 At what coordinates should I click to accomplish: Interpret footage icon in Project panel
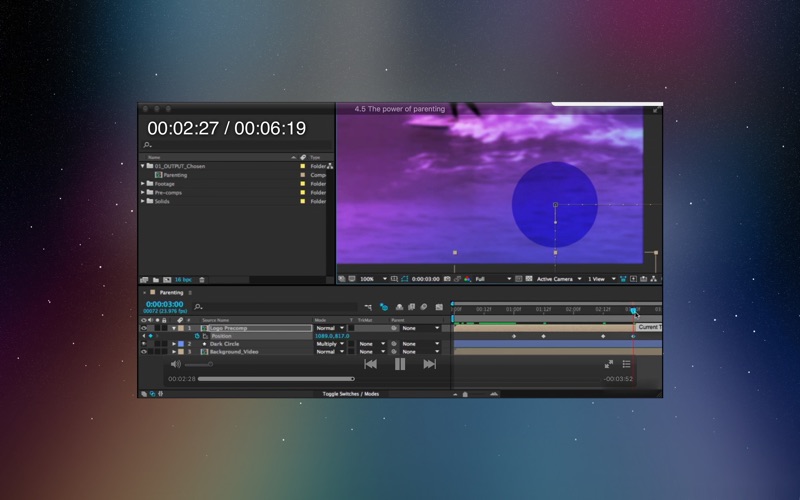[x=144, y=280]
